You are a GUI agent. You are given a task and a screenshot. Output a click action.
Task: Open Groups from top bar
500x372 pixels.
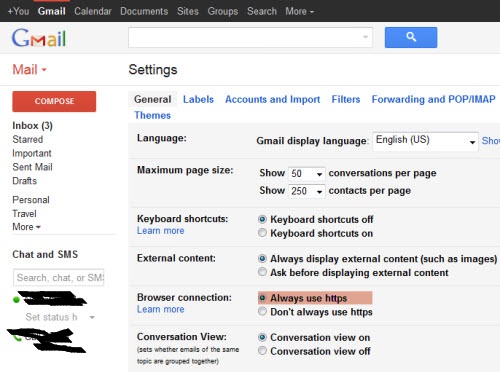(x=223, y=11)
